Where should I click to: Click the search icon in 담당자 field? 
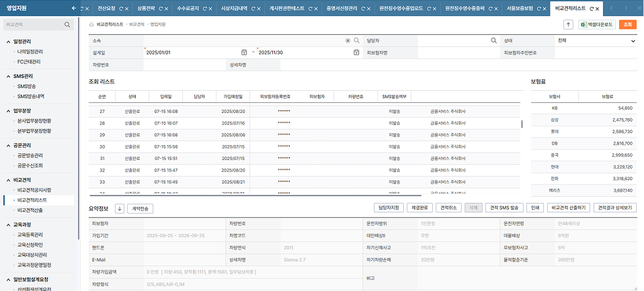(493, 40)
